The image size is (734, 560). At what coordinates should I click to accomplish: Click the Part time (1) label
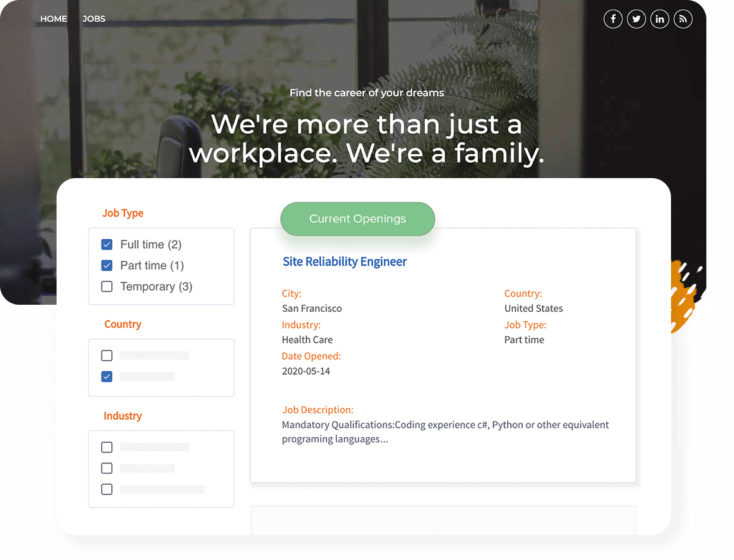152,266
